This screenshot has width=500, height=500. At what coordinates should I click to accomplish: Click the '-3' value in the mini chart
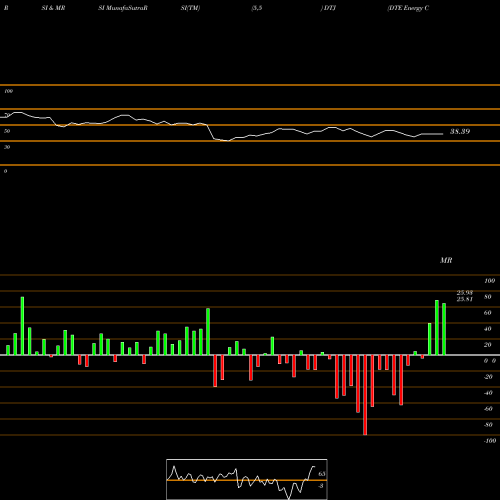321,486
